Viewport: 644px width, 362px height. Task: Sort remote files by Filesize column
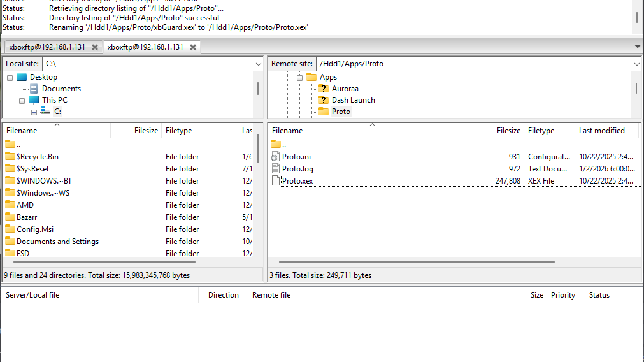499,131
